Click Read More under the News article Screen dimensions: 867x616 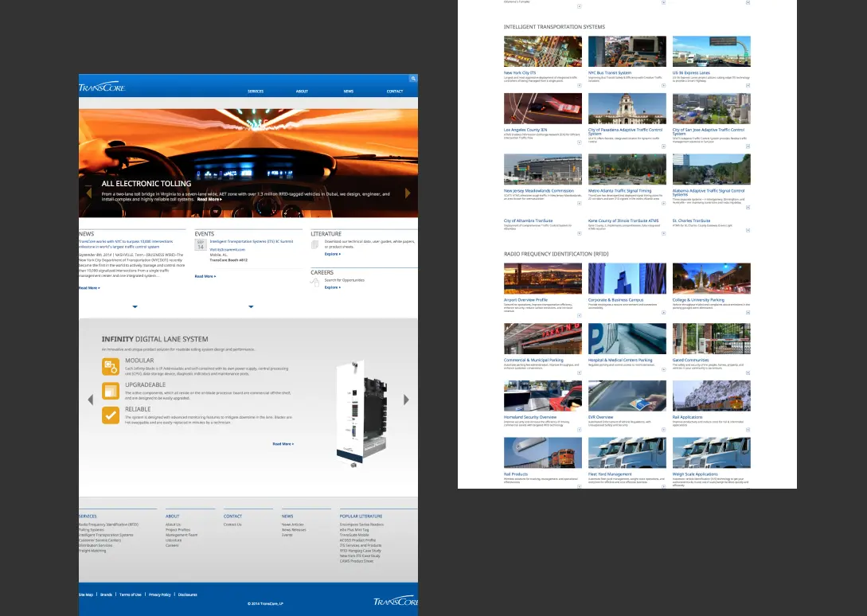89,288
